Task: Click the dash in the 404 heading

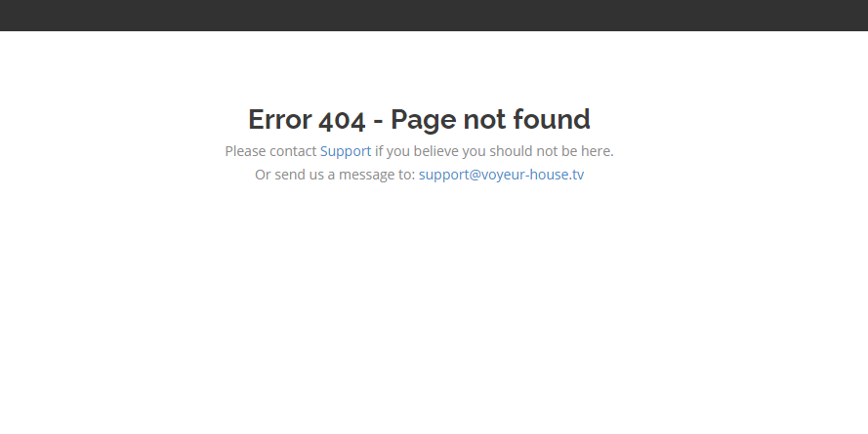Action: (x=378, y=121)
